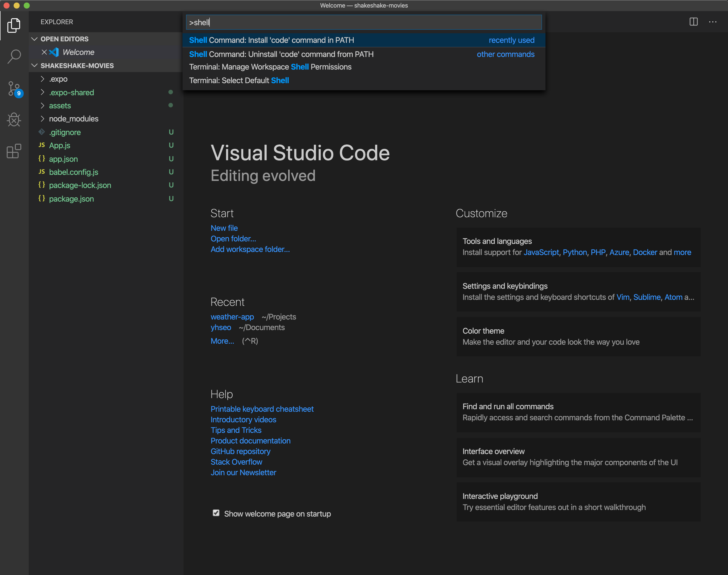This screenshot has width=728, height=575.
Task: Open GitHub repository link
Action: (240, 452)
